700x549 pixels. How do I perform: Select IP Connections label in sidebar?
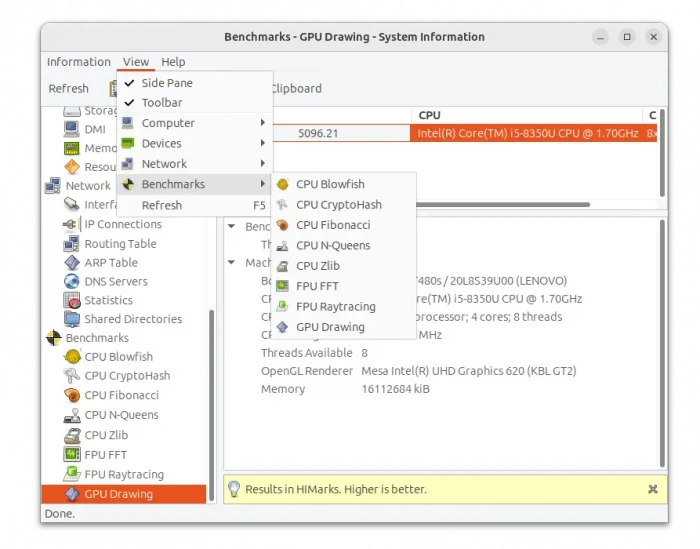[x=123, y=224]
